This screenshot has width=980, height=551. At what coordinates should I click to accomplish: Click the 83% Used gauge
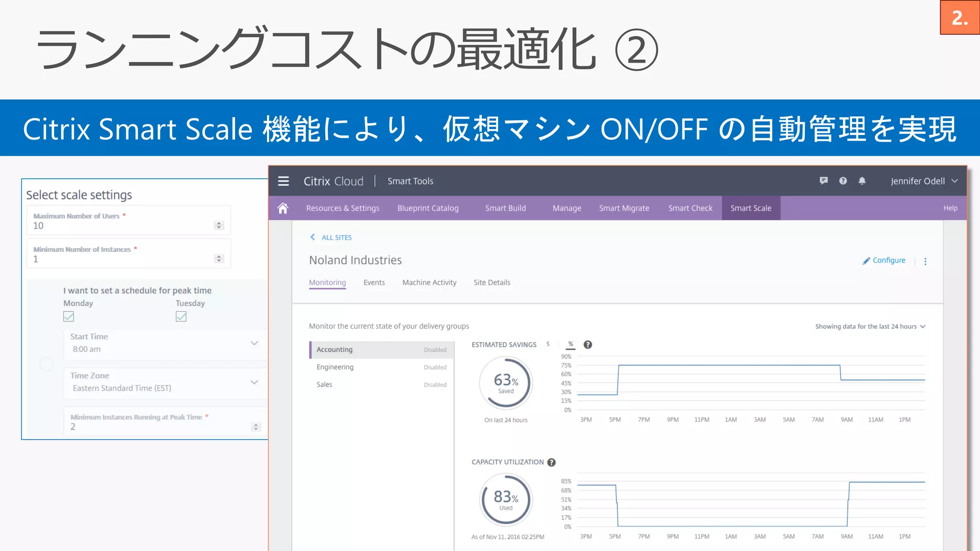click(506, 500)
